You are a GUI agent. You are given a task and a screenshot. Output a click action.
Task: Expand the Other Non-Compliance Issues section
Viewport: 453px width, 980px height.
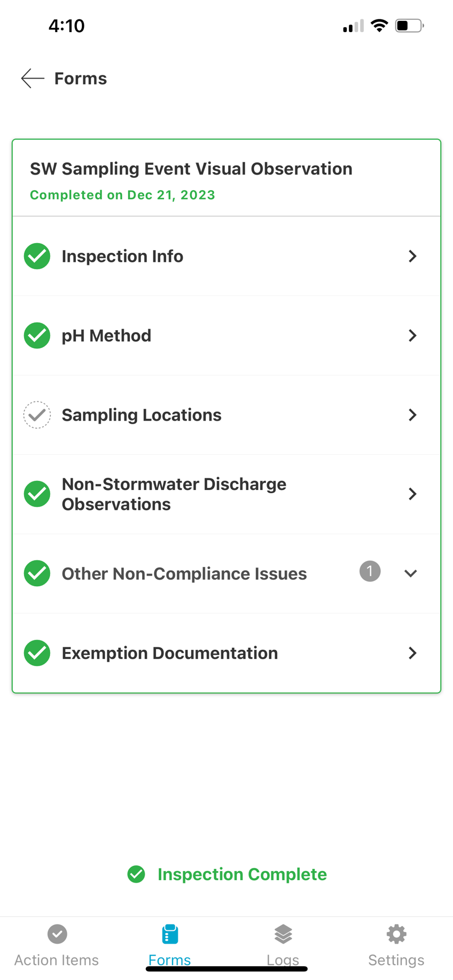coord(410,573)
